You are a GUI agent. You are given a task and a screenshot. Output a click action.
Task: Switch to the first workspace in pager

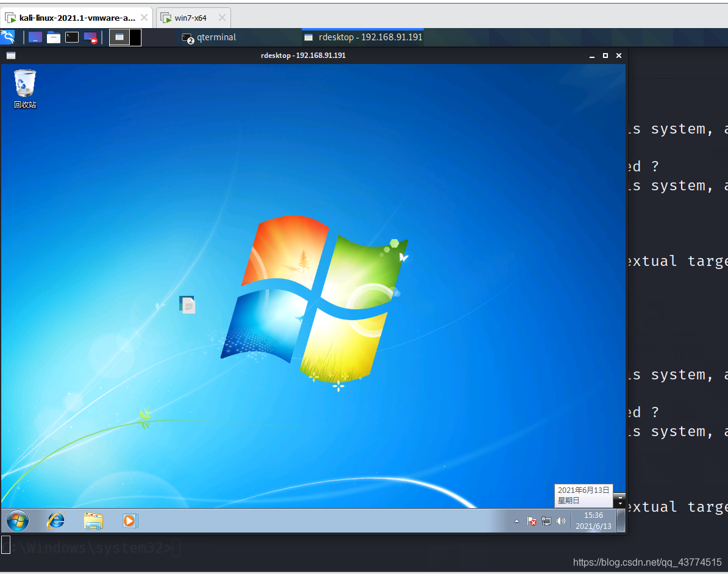click(x=120, y=38)
